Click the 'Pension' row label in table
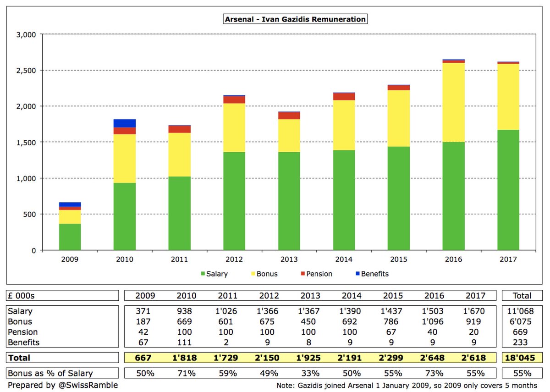Image resolution: width=550 pixels, height=392 pixels. click(x=23, y=332)
